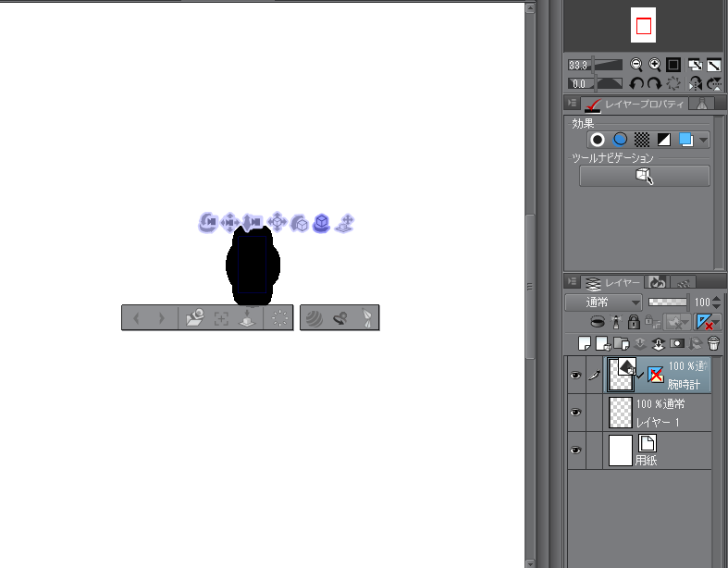Click the striped sphere material launcher icon

point(315,318)
